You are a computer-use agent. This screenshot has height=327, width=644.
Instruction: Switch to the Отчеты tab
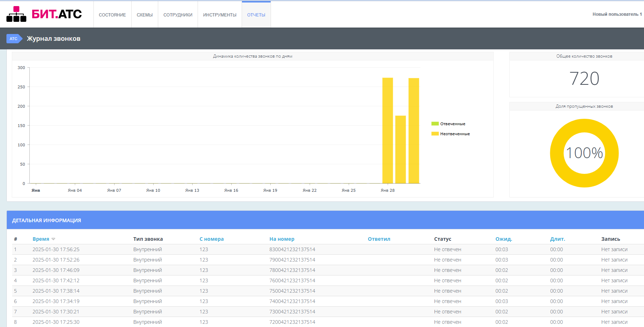256,15
